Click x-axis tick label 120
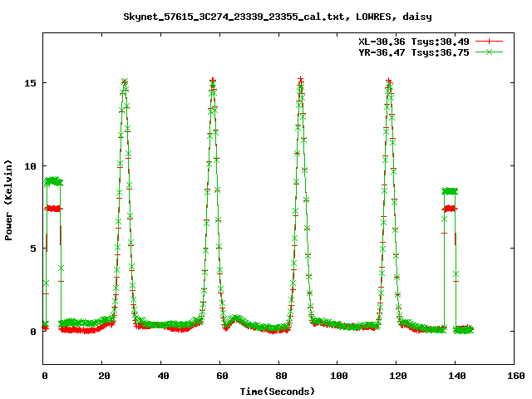This screenshot has height=399, width=532. coord(397,376)
